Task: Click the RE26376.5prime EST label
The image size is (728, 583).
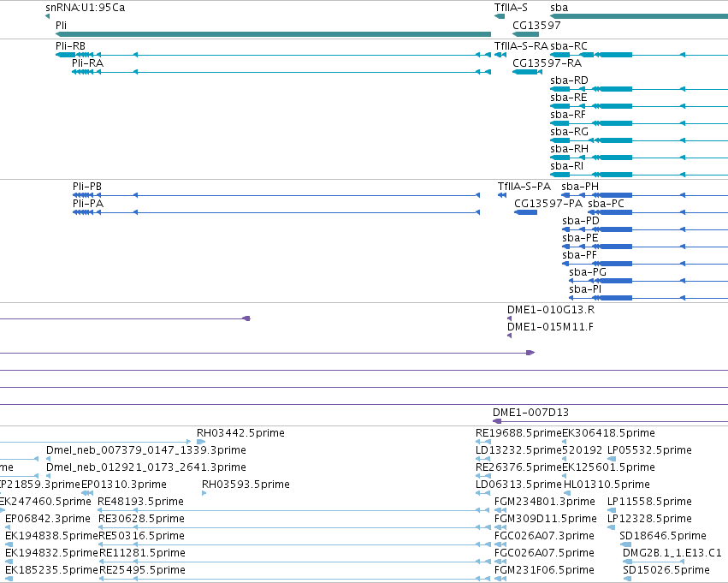Action: pos(518,467)
